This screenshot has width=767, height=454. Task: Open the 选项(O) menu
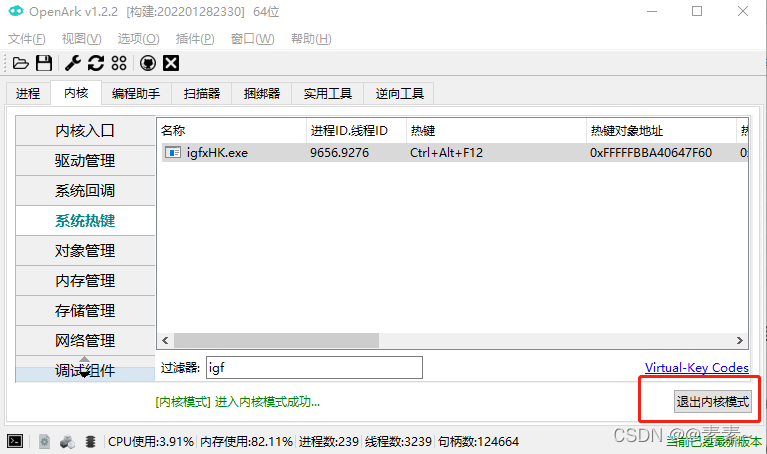click(x=138, y=39)
